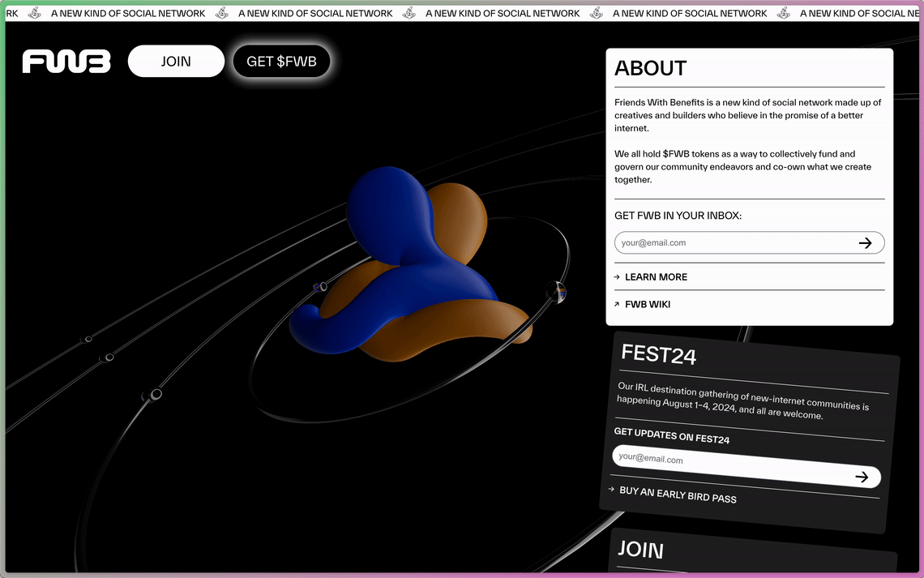Focus the GET FWB IN YOUR INBOX email field

(x=749, y=242)
